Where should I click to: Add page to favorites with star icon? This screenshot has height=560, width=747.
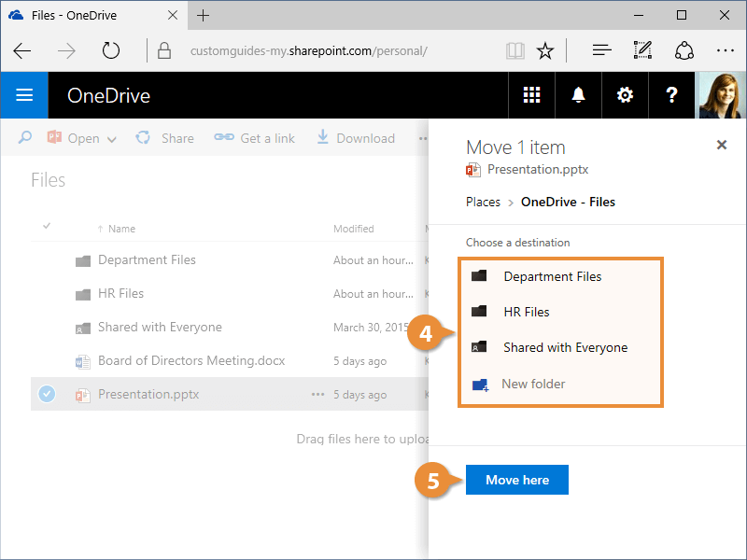pyautogui.click(x=546, y=50)
